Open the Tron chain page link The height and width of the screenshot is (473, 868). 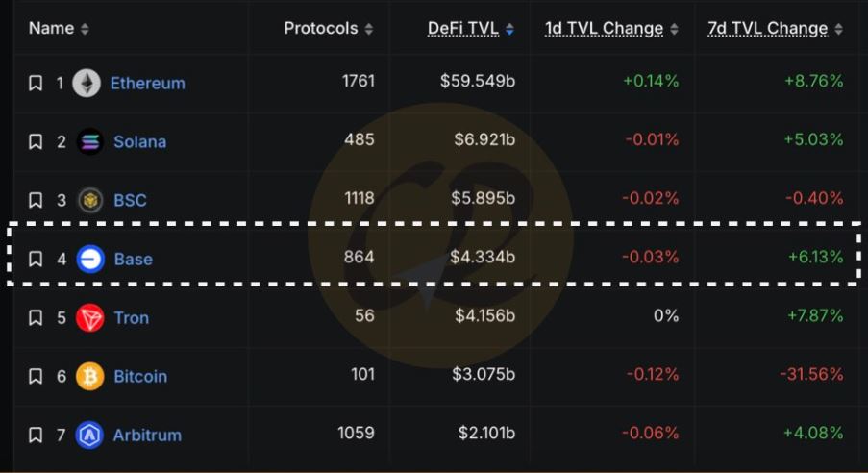(x=132, y=317)
